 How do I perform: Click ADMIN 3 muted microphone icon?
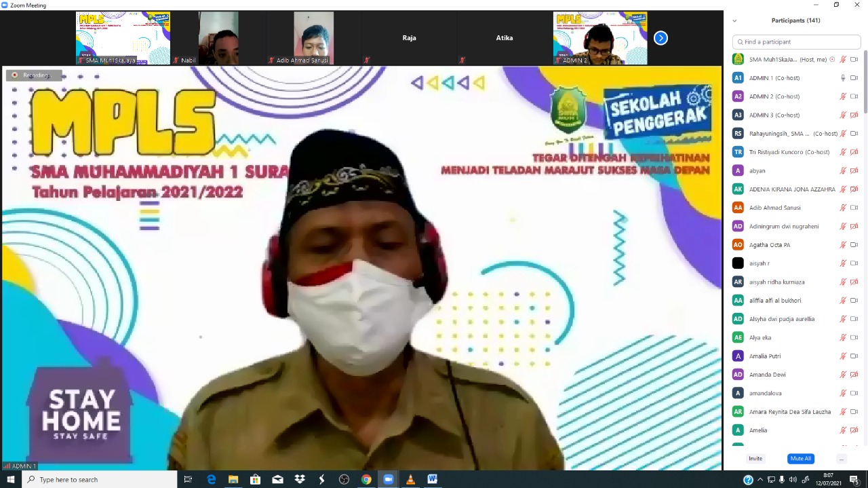[843, 115]
